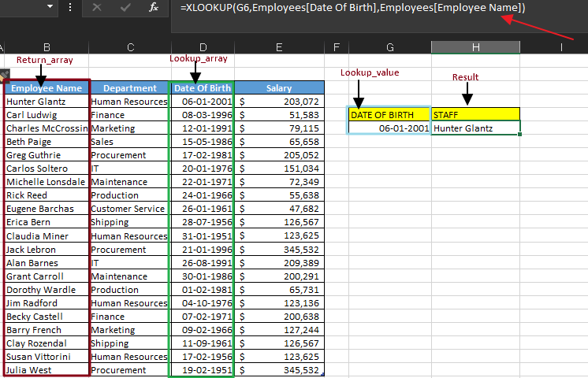Select cell Jack Lebron
Screen dimensions: 588x378
pyautogui.click(x=47, y=250)
